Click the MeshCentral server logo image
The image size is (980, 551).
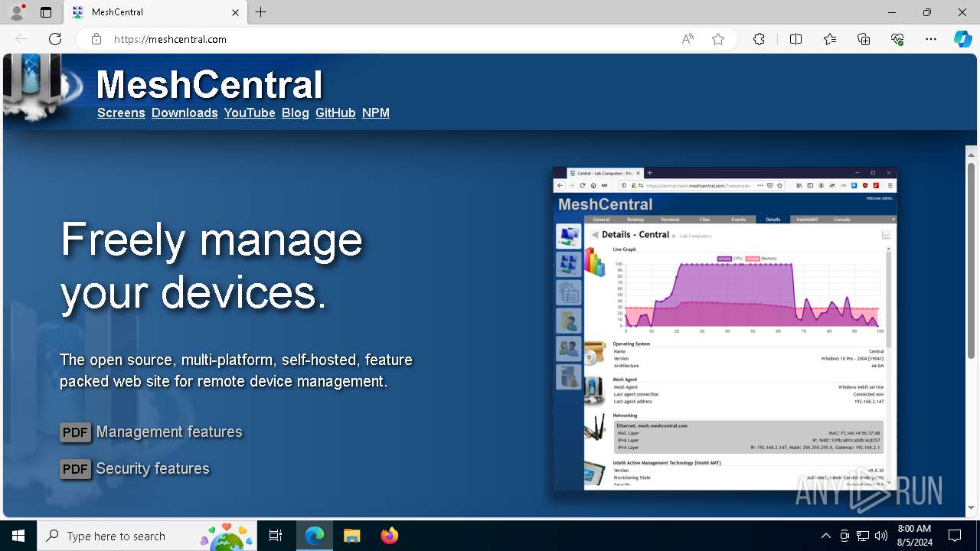coord(42,88)
